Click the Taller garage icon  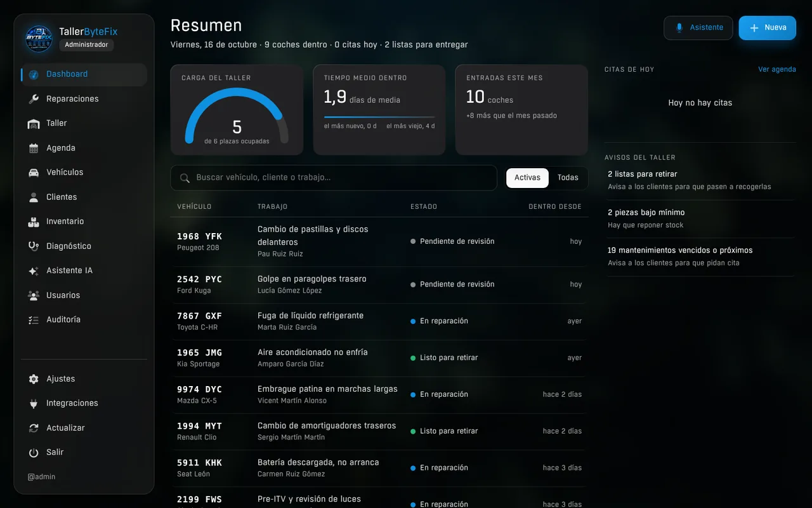coord(34,123)
